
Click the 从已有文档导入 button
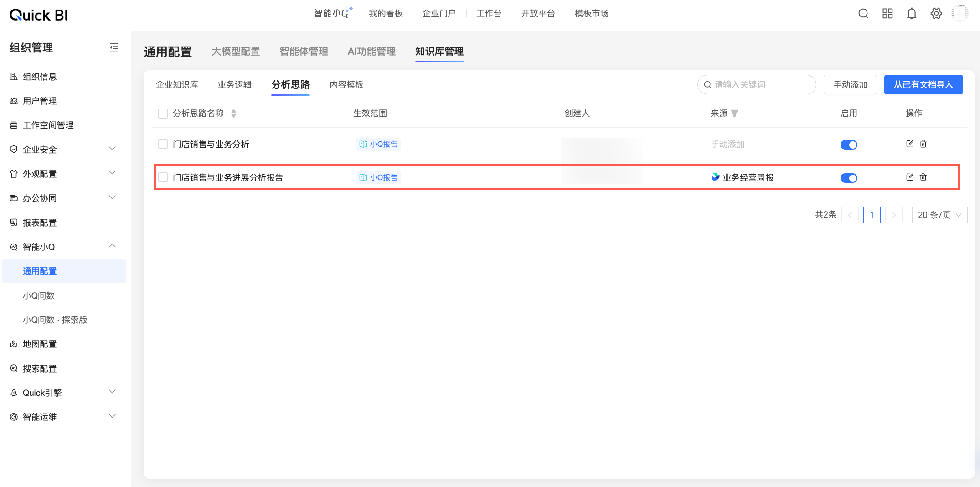923,85
